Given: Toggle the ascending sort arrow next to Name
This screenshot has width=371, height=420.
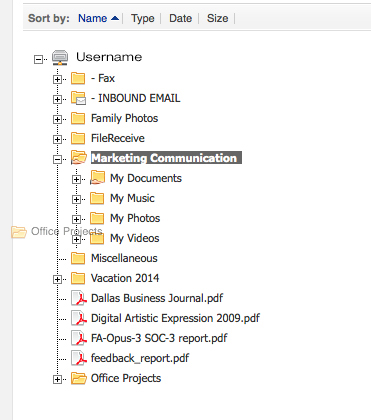Looking at the screenshot, I should click(115, 18).
